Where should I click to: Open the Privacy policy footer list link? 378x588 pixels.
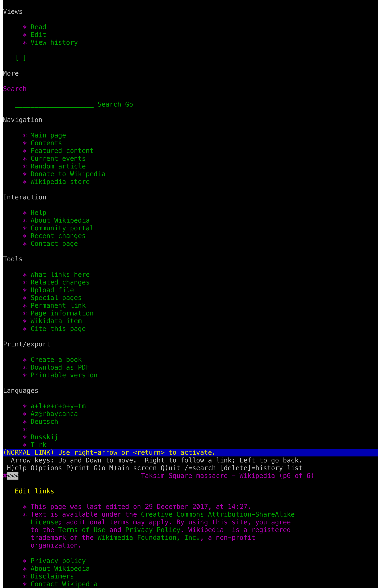[58, 561]
